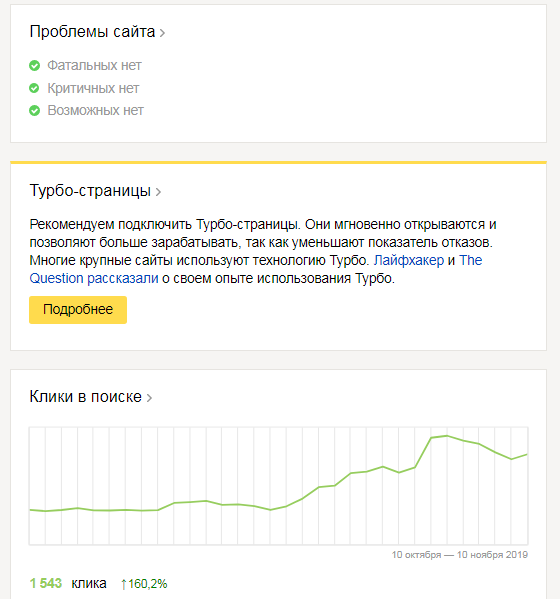Expand chevron next to Проблемы сайта
Viewport: 560px width, 599px height.
162,33
